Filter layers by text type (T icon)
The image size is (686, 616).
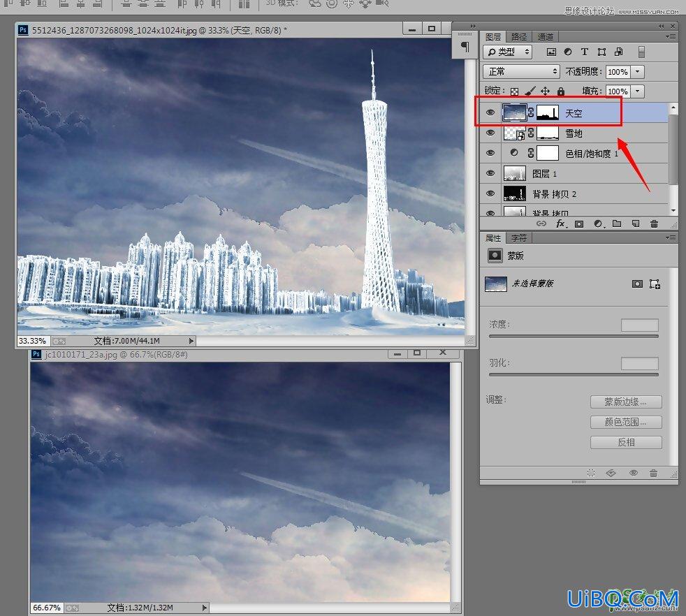pyautogui.click(x=585, y=52)
